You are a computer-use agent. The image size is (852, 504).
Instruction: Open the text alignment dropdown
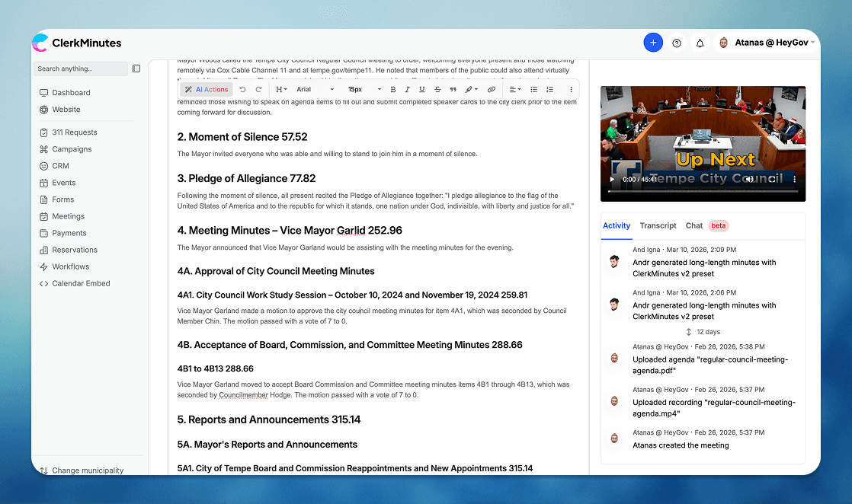[514, 90]
